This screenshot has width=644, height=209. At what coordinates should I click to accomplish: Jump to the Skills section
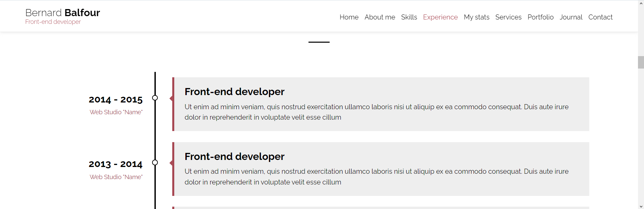pyautogui.click(x=409, y=17)
